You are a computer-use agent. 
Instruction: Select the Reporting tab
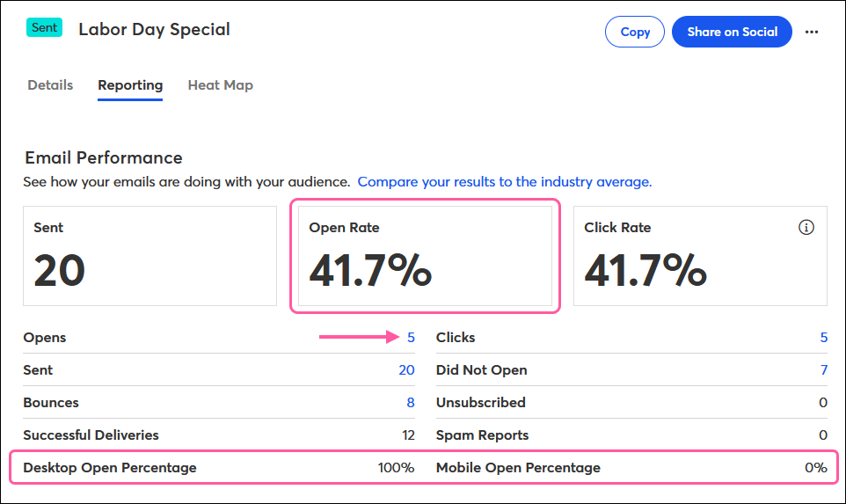pos(130,85)
